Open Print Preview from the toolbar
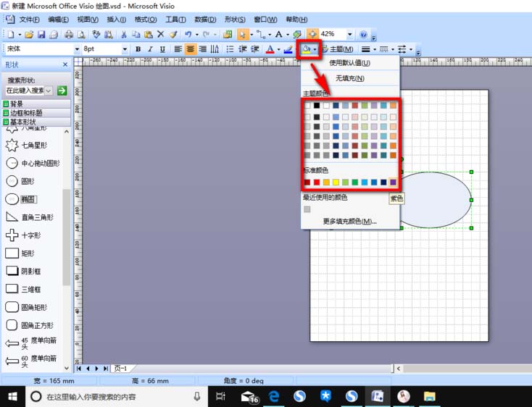The image size is (532, 407). point(81,34)
